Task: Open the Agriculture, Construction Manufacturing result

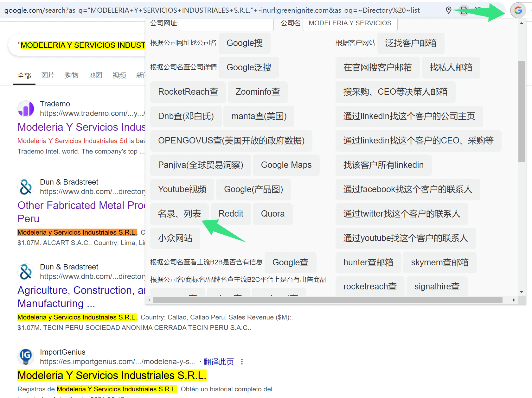Action: (x=81, y=297)
